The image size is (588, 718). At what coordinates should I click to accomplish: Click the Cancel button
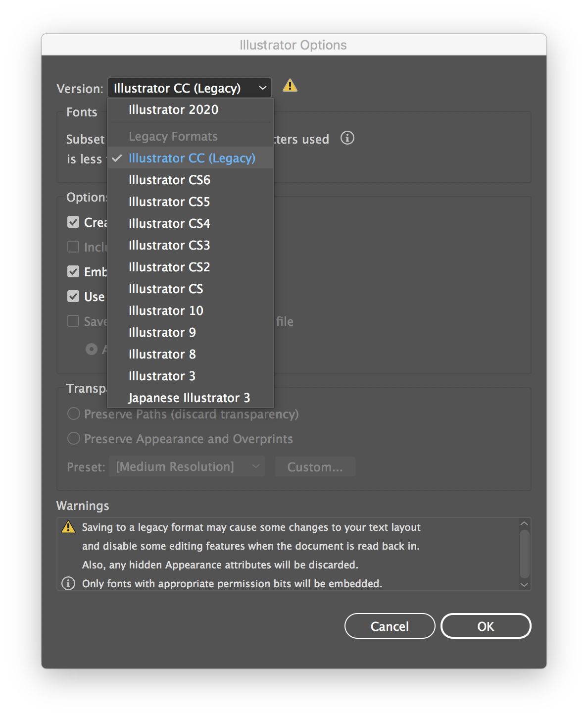[x=390, y=626]
